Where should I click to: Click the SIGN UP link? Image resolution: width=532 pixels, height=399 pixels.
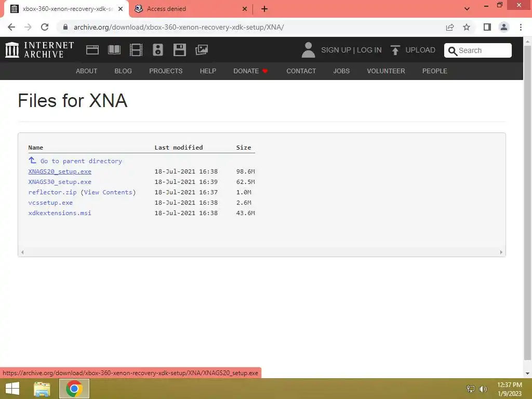pos(336,50)
